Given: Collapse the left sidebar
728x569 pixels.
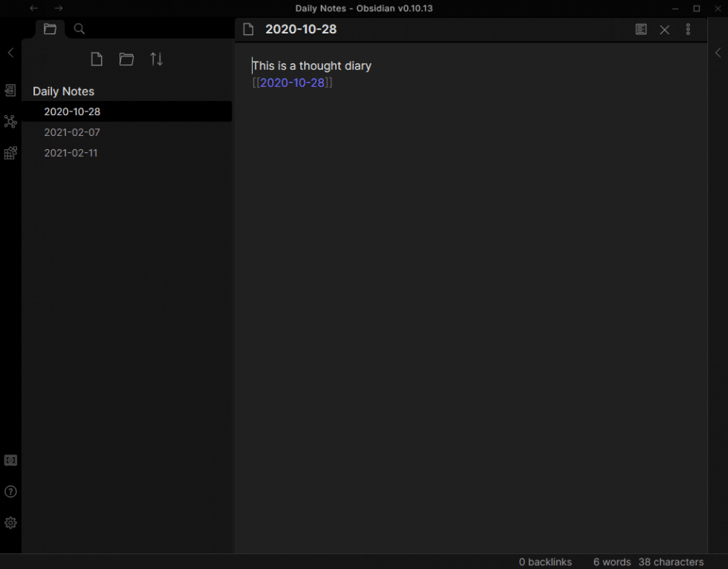Looking at the screenshot, I should (10, 52).
